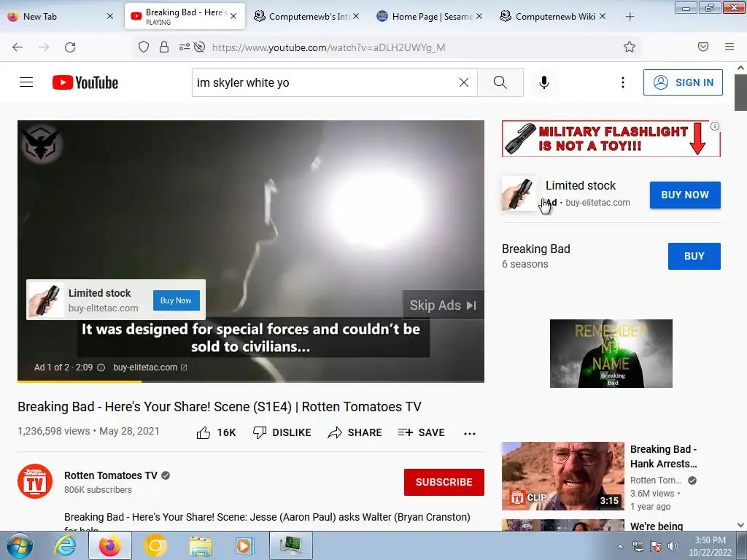Share the video via arrow icon
The image size is (747, 560).
pyautogui.click(x=335, y=432)
